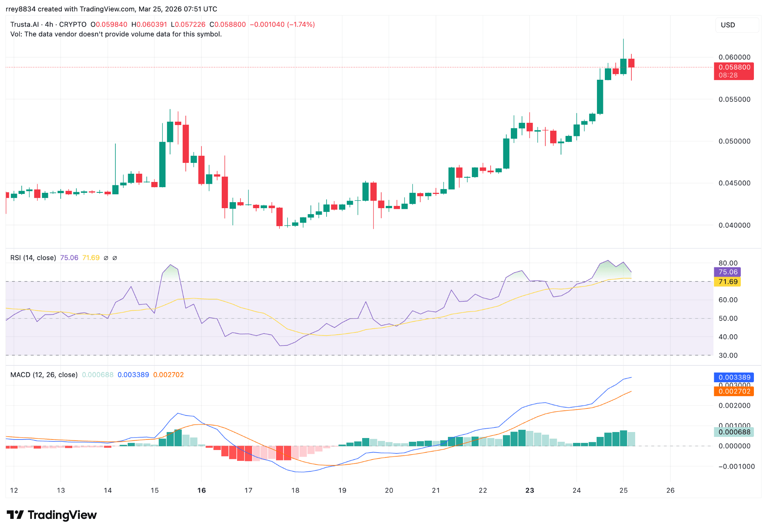Click the 60.00 RSI axis label
This screenshot has height=532, width=767.
click(728, 300)
